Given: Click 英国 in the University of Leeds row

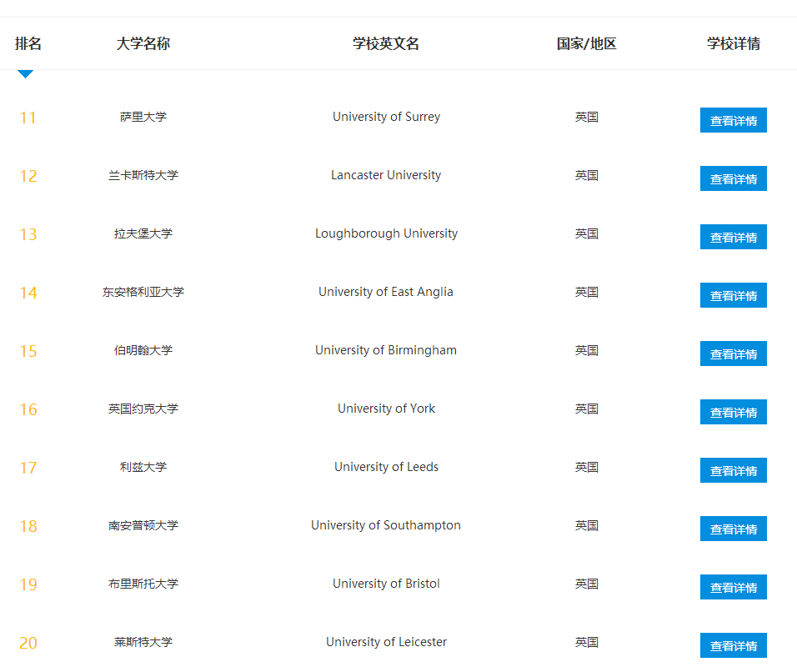Looking at the screenshot, I should coord(587,467).
